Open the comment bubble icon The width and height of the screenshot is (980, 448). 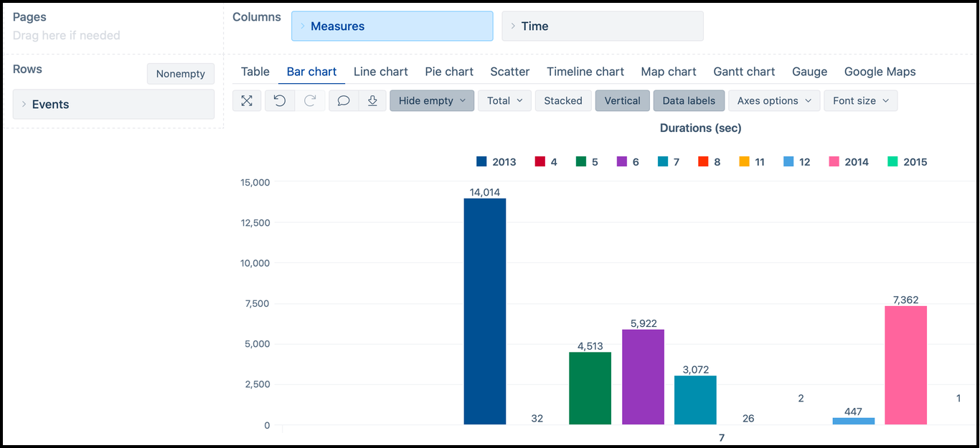click(x=344, y=101)
